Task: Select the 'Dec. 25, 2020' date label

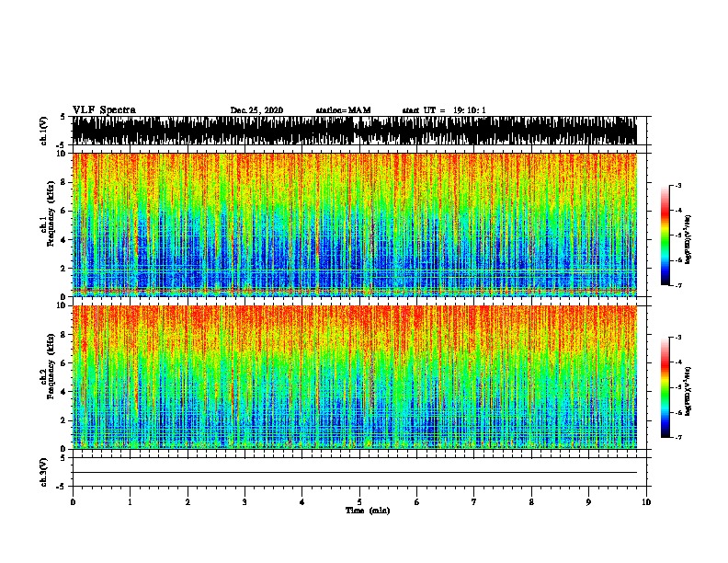Action: [256, 110]
